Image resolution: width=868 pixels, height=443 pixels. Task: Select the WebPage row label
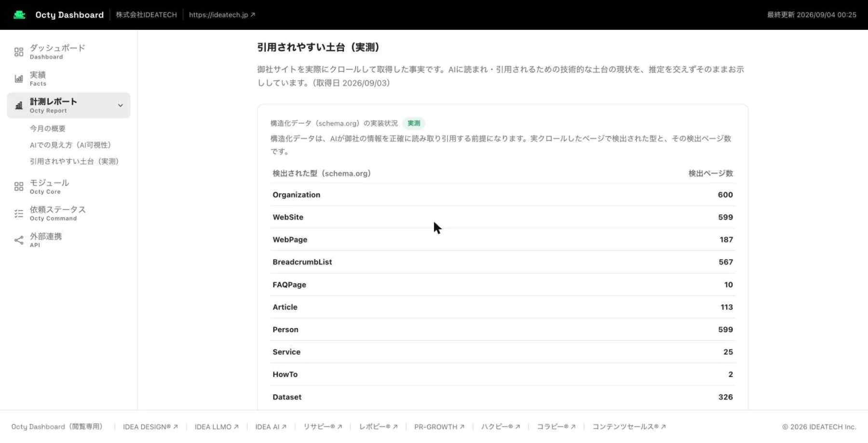290,239
